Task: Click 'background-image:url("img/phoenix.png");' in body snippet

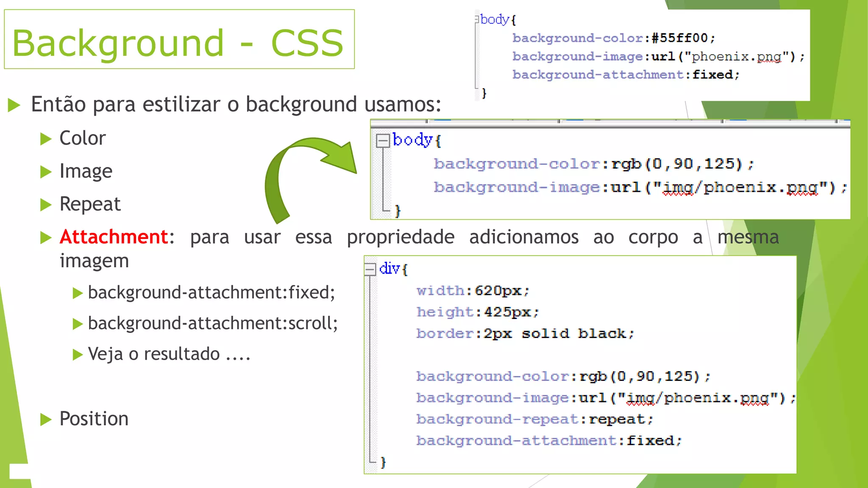Action: (x=640, y=188)
